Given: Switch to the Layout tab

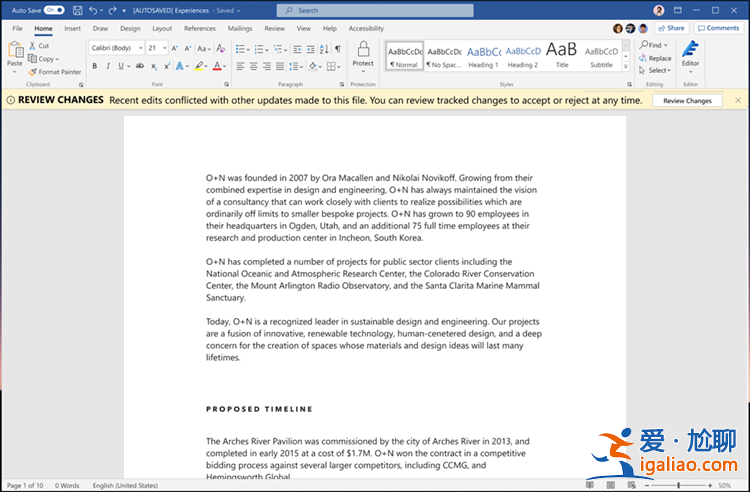Looking at the screenshot, I should pyautogui.click(x=162, y=29).
